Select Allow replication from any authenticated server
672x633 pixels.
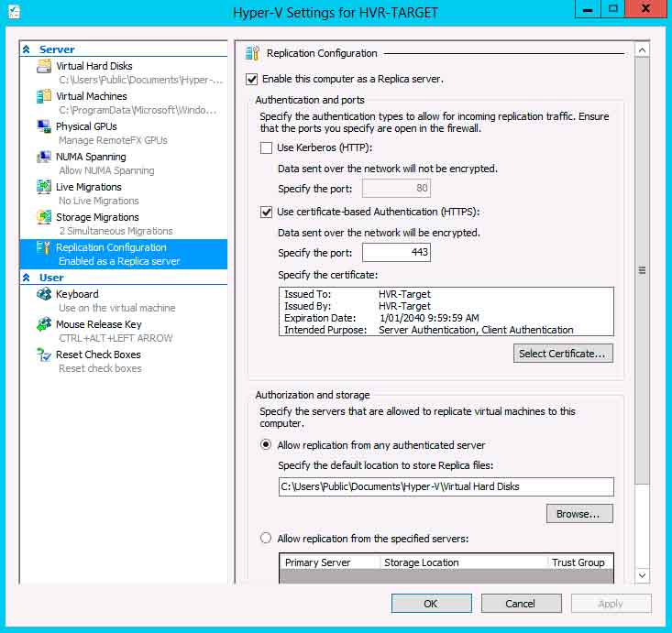(x=266, y=445)
